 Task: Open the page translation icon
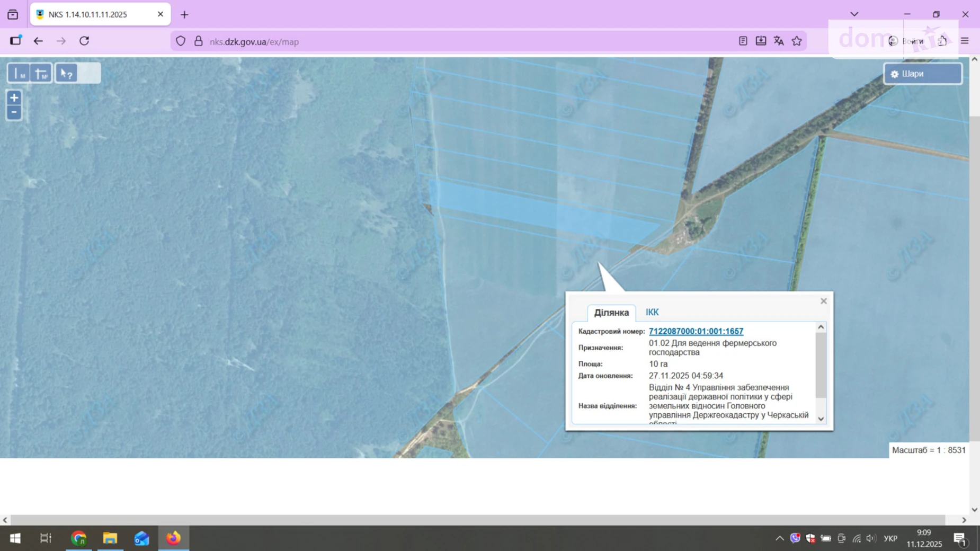click(x=779, y=41)
